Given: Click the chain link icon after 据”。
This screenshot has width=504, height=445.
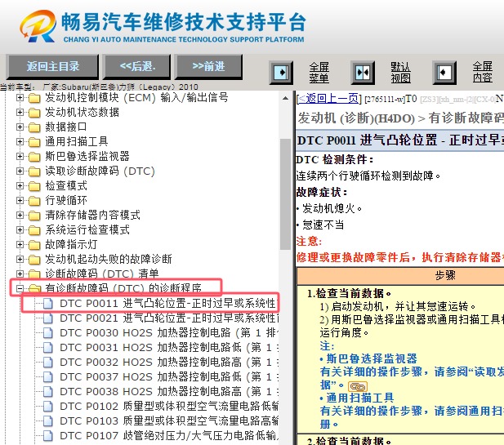Looking at the screenshot, I should coord(358,386).
